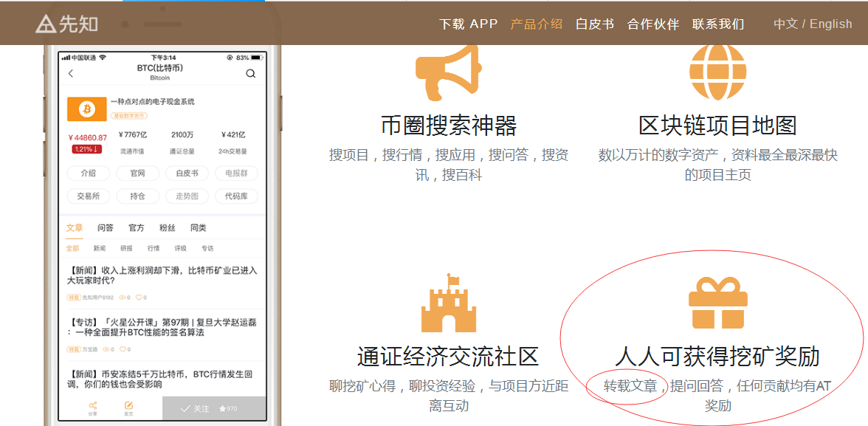Tap the 走势图 pill button
868x426 pixels.
click(187, 196)
